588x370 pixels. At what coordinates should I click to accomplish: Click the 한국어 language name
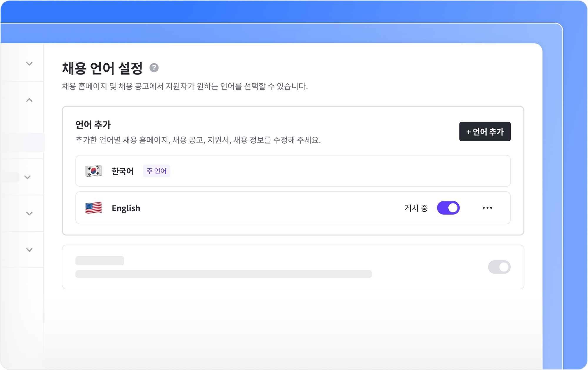(122, 171)
